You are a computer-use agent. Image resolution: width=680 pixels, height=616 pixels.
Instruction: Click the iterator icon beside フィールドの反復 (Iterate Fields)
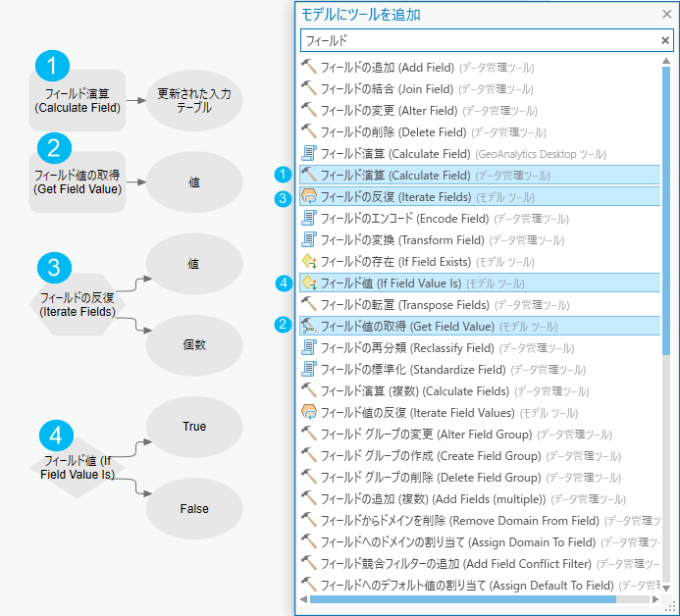tap(309, 197)
